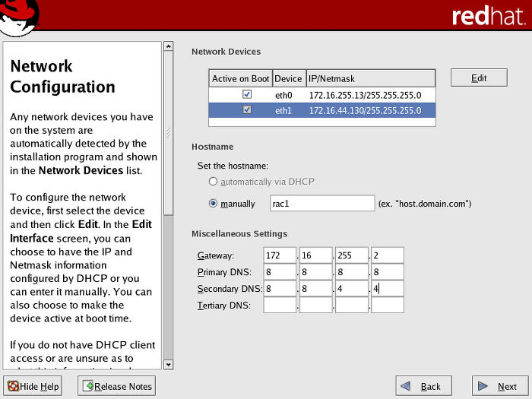The image size is (532, 399).
Task: Click the Release Notes document icon
Action: pyautogui.click(x=88, y=386)
